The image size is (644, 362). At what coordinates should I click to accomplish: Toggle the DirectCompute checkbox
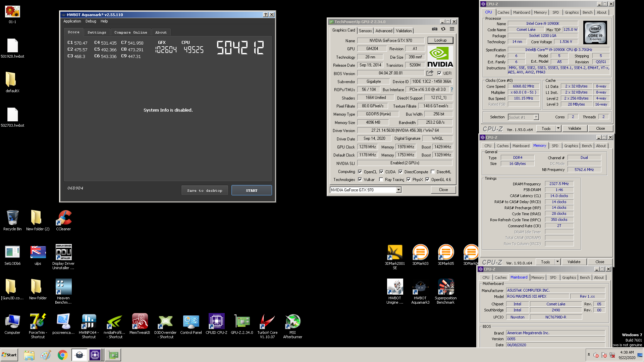tap(400, 172)
